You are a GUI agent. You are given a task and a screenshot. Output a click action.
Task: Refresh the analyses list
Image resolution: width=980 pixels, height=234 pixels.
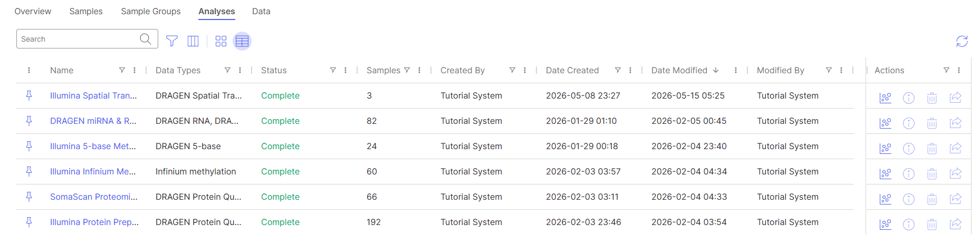coord(962,41)
